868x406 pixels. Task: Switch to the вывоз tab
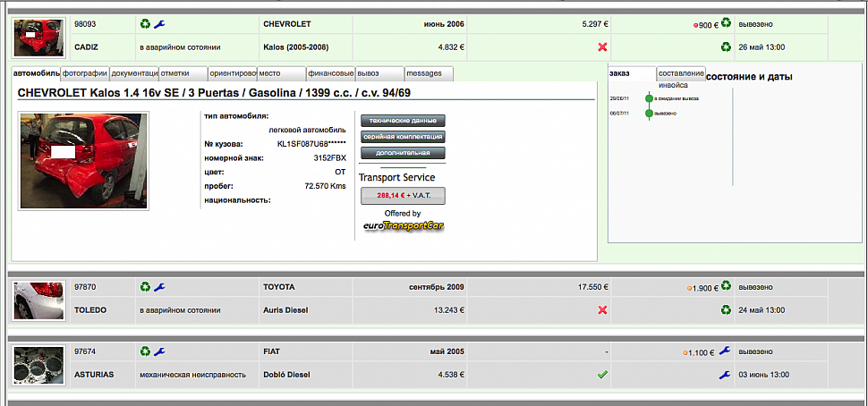pos(379,73)
